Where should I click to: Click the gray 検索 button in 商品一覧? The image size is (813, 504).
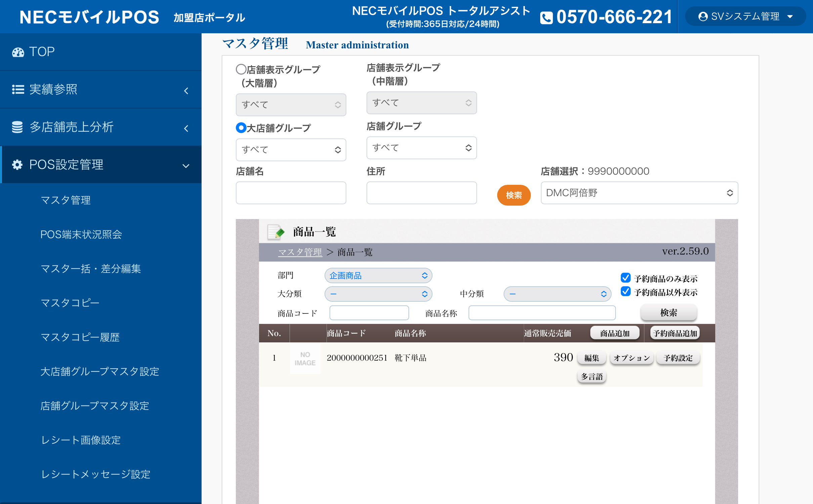[669, 312]
